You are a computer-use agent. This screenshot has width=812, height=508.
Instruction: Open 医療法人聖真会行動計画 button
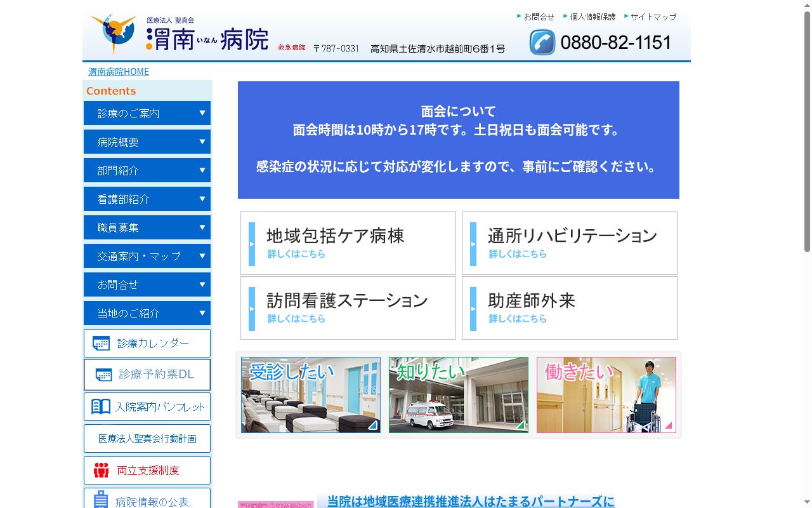click(x=147, y=438)
